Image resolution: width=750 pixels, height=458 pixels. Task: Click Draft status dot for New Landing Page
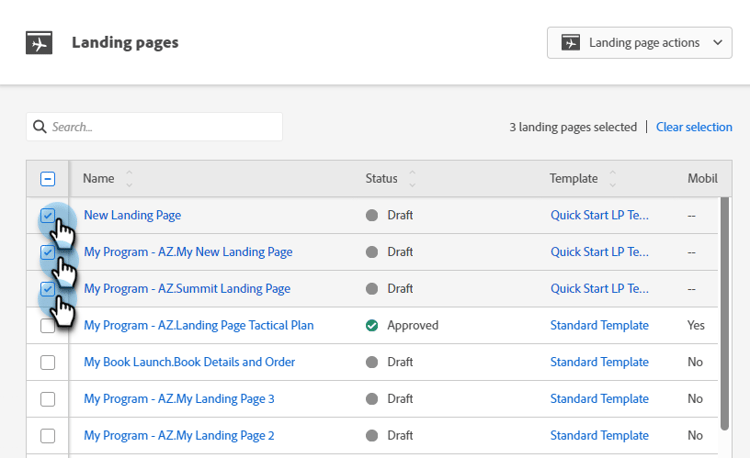coord(372,215)
